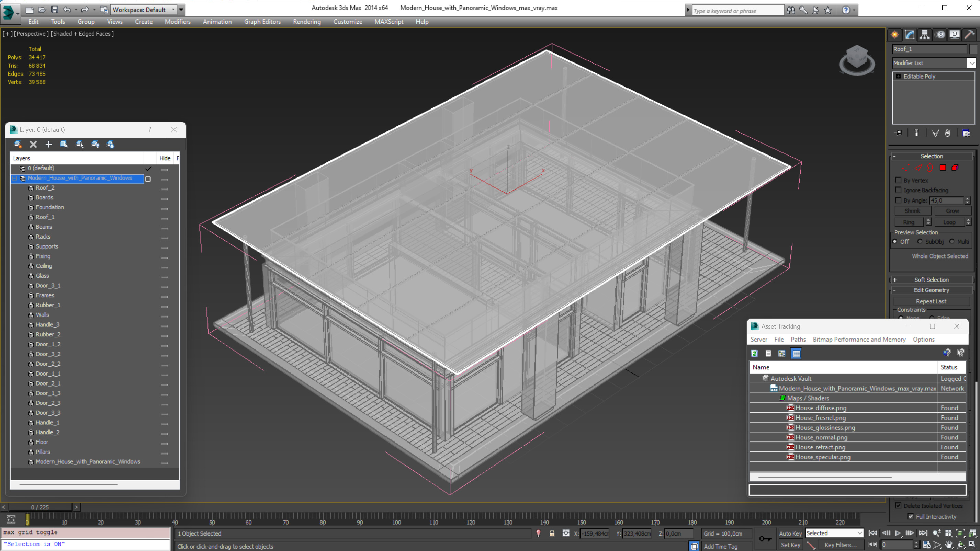Viewport: 980px width, 551px height.
Task: Select Element sub-object mode
Action: pos(955,168)
